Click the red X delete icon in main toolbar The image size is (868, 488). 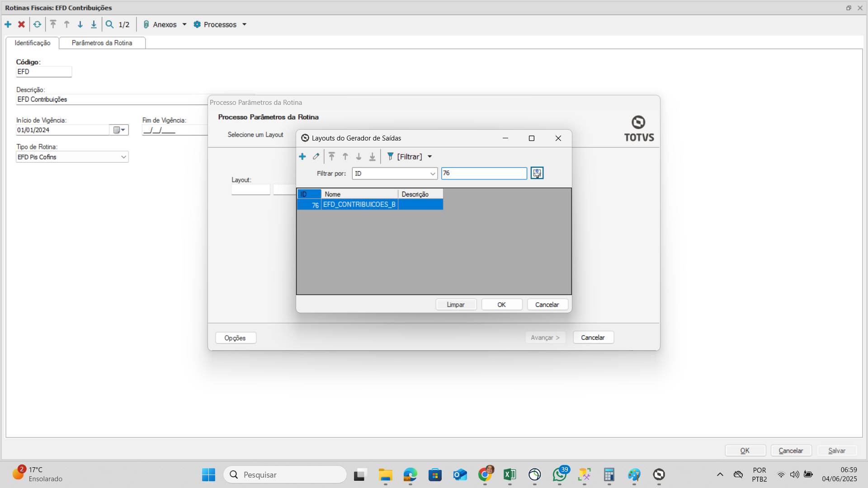click(21, 24)
